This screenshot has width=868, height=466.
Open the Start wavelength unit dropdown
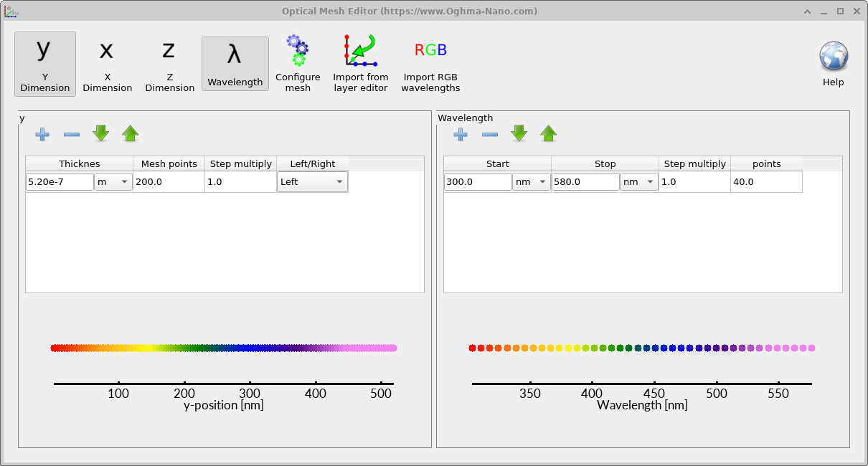[x=532, y=182]
